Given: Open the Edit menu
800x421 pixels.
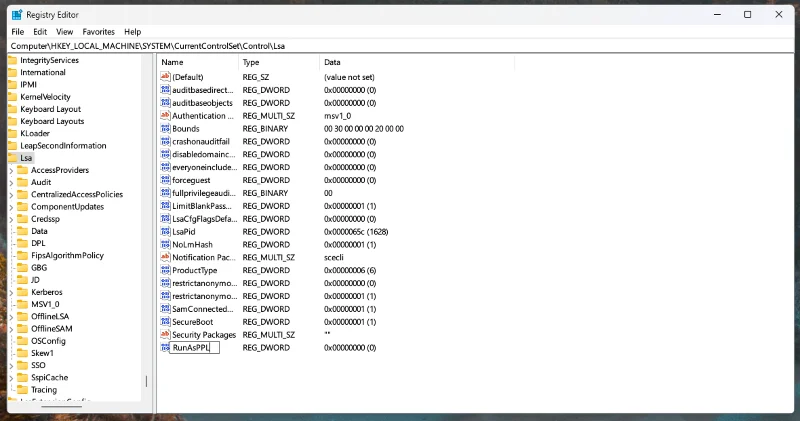Looking at the screenshot, I should (41, 32).
